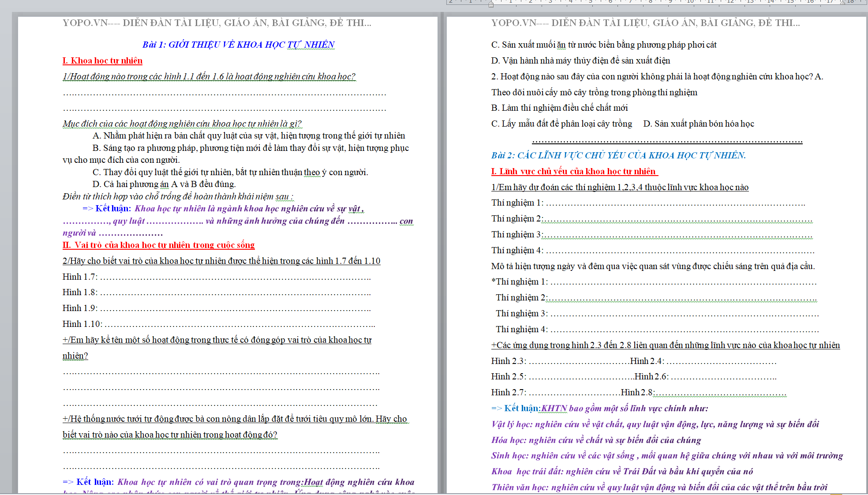Image resolution: width=868 pixels, height=495 pixels.
Task: Click 'D. Vận hành nhà máy thủy điện' line
Action: (x=580, y=60)
